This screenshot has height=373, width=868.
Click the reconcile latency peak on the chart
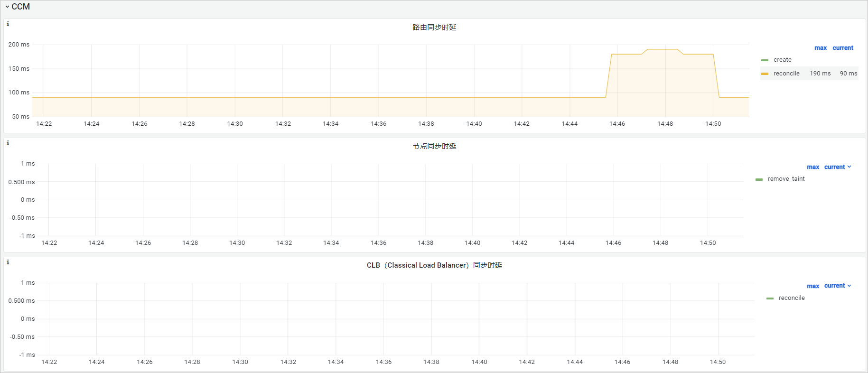point(663,49)
